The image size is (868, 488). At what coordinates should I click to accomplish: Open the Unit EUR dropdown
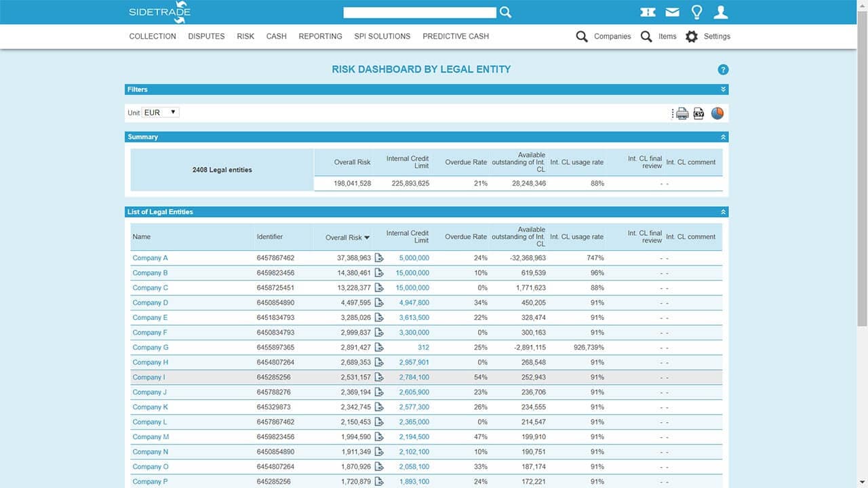coord(161,112)
